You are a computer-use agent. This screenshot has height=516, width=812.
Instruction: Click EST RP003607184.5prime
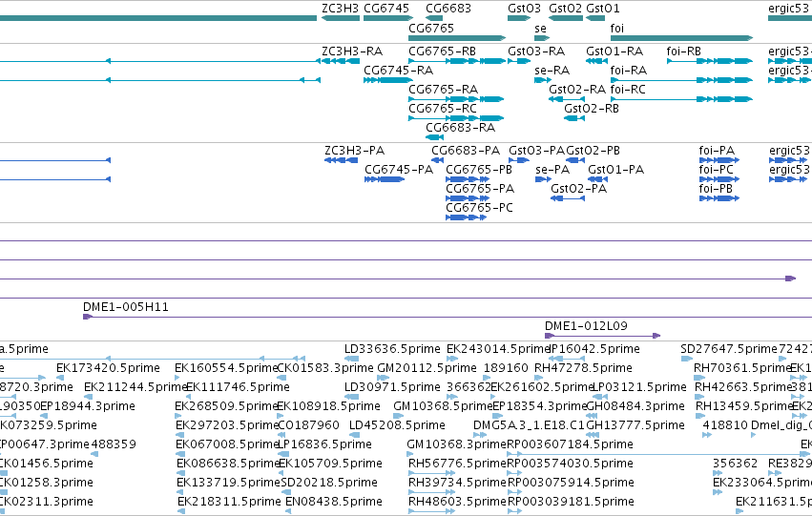click(570, 444)
